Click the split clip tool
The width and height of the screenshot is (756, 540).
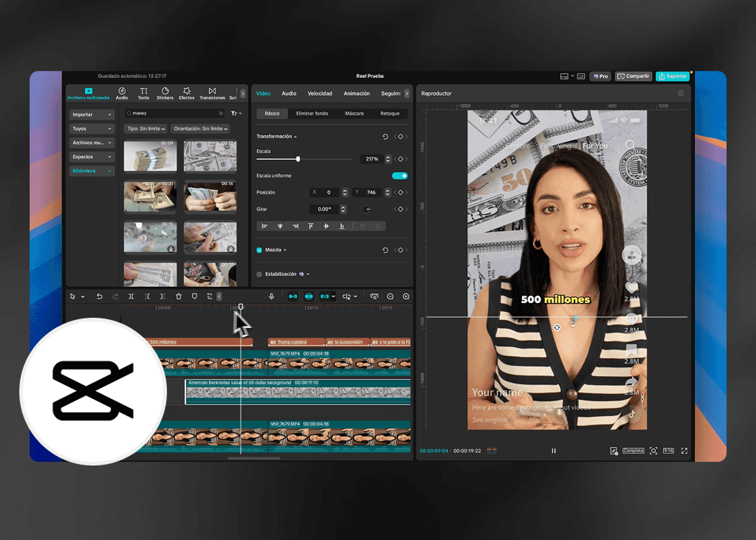tap(131, 296)
